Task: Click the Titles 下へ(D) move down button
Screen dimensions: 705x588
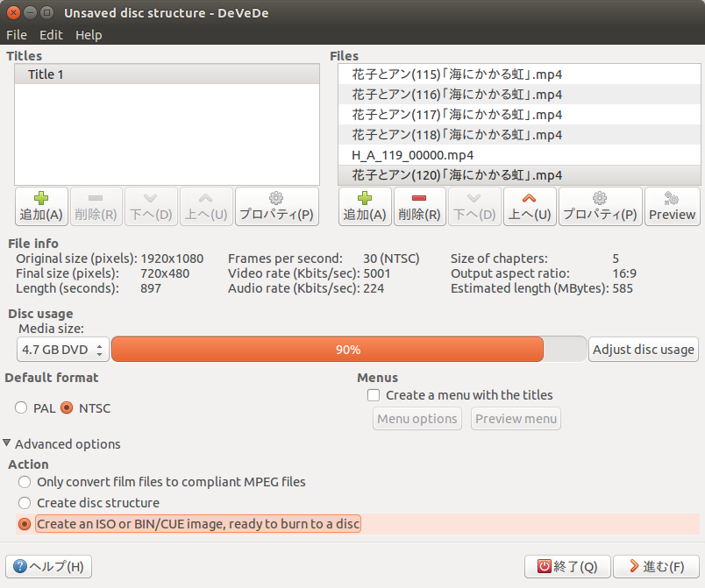Action: (x=151, y=206)
